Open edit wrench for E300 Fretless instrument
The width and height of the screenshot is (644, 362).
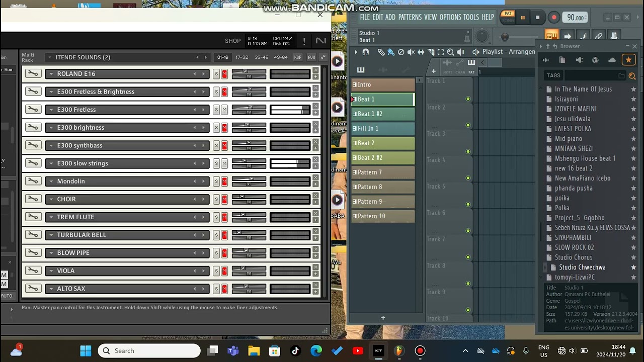click(33, 110)
